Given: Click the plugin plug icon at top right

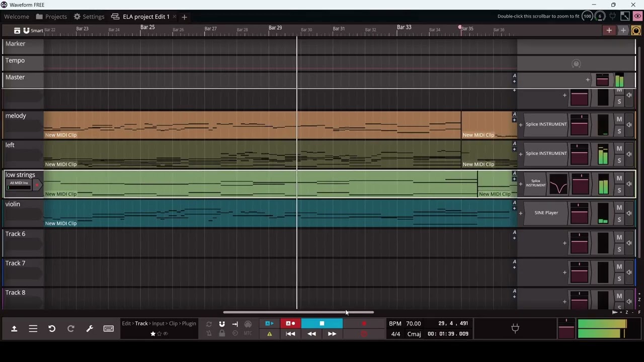Looking at the screenshot, I should pyautogui.click(x=612, y=17).
